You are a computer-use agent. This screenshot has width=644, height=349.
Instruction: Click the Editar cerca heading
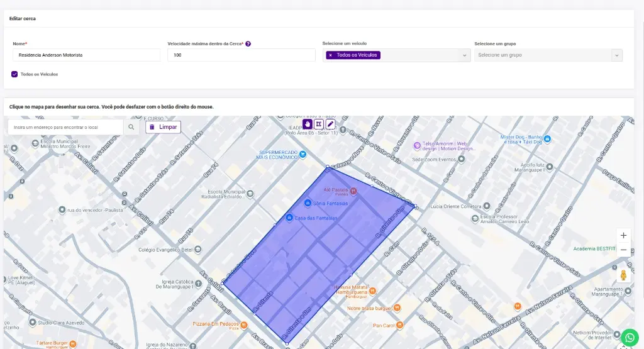(23, 18)
